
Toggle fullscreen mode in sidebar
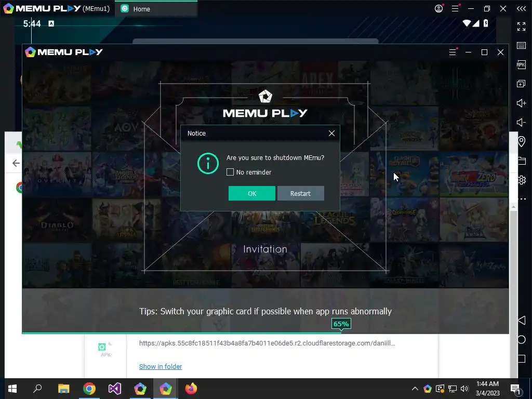point(521,26)
